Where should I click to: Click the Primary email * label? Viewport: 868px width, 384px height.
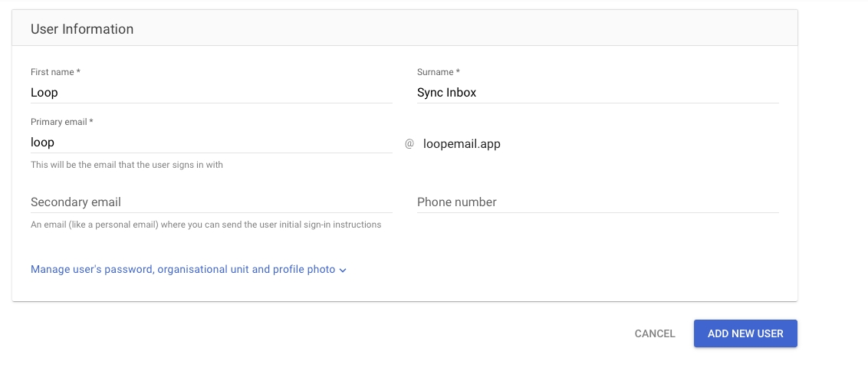point(61,122)
